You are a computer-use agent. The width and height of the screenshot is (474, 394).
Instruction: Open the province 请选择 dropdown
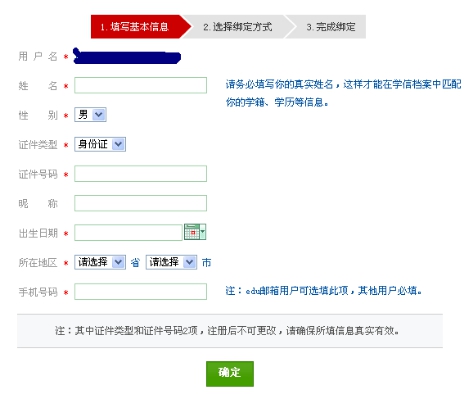(x=100, y=262)
